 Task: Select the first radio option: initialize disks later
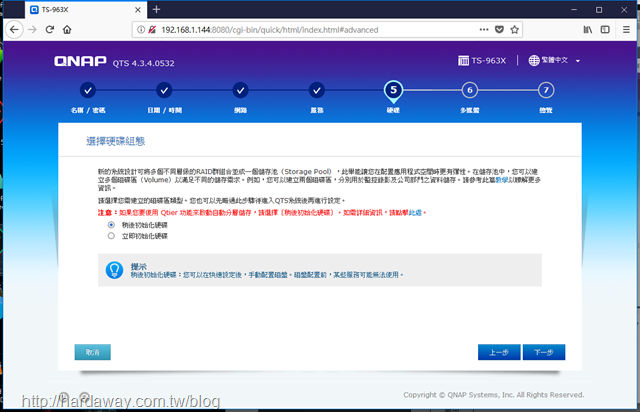pyautogui.click(x=111, y=225)
